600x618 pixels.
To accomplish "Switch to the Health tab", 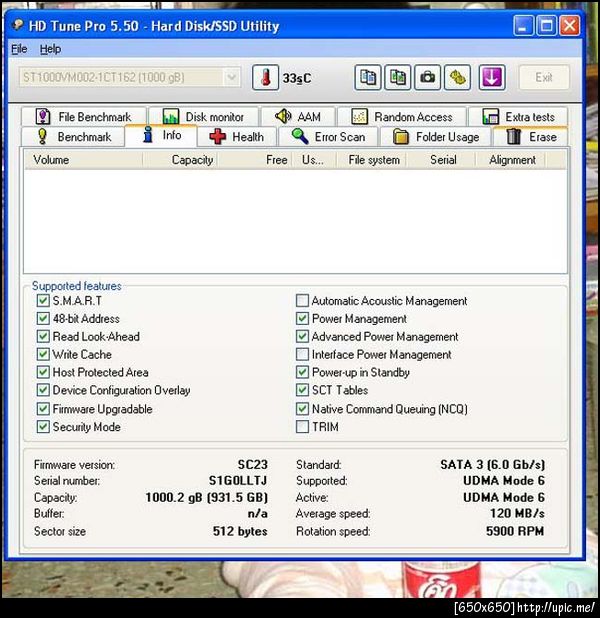I will 237,137.
